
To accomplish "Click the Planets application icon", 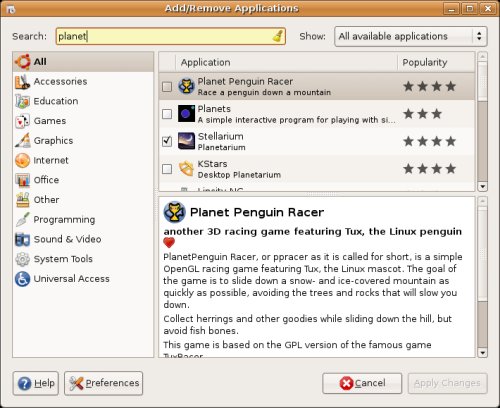I will [x=186, y=114].
